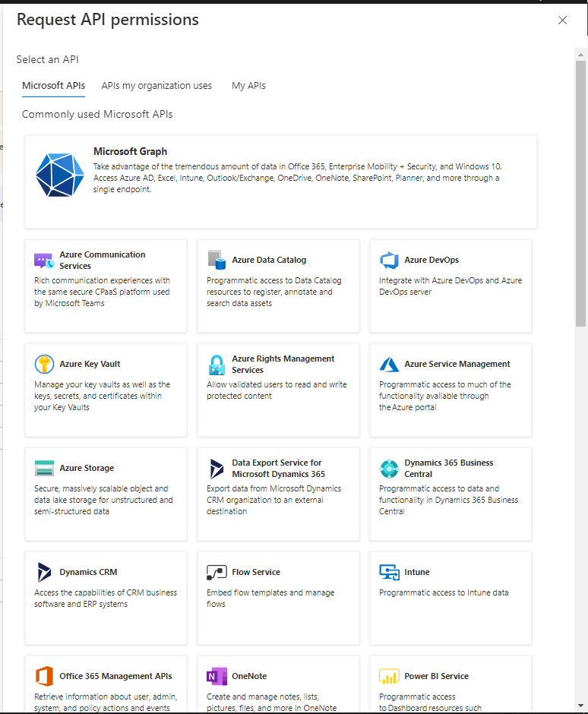Image resolution: width=588 pixels, height=714 pixels.
Task: Click 'Commonly used Microsoft APIs' heading
Action: (97, 114)
